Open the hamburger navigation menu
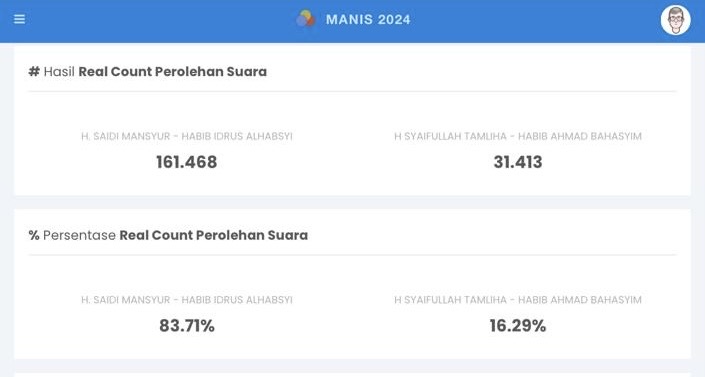The height and width of the screenshot is (377, 705). tap(19, 19)
